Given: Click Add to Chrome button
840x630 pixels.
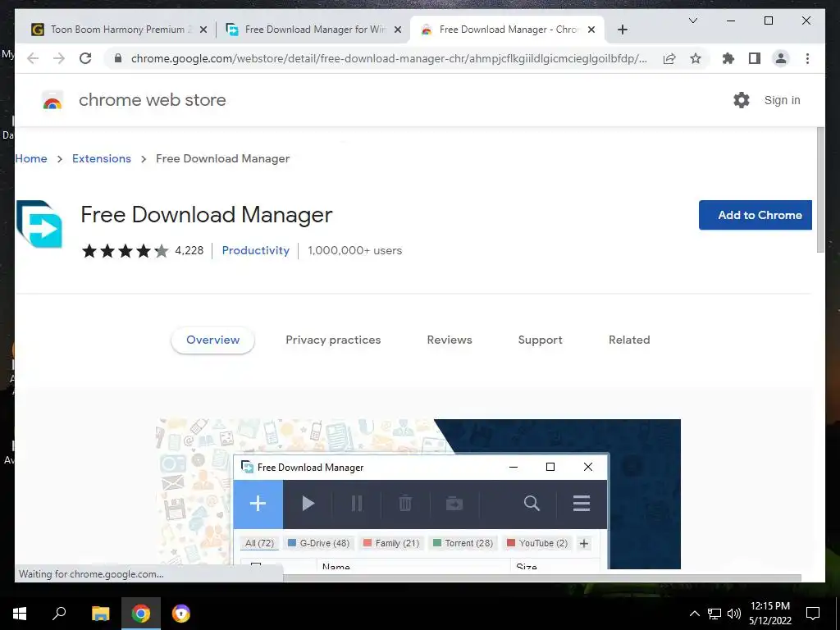Looking at the screenshot, I should 756,215.
